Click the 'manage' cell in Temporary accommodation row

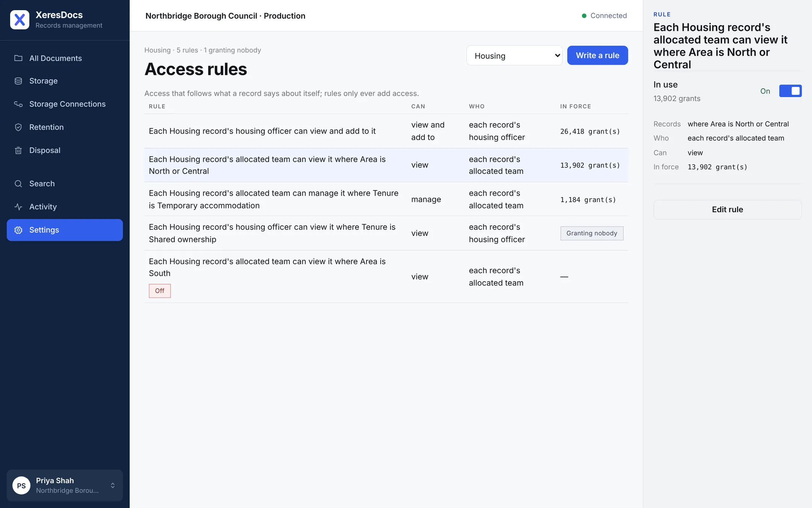point(426,199)
